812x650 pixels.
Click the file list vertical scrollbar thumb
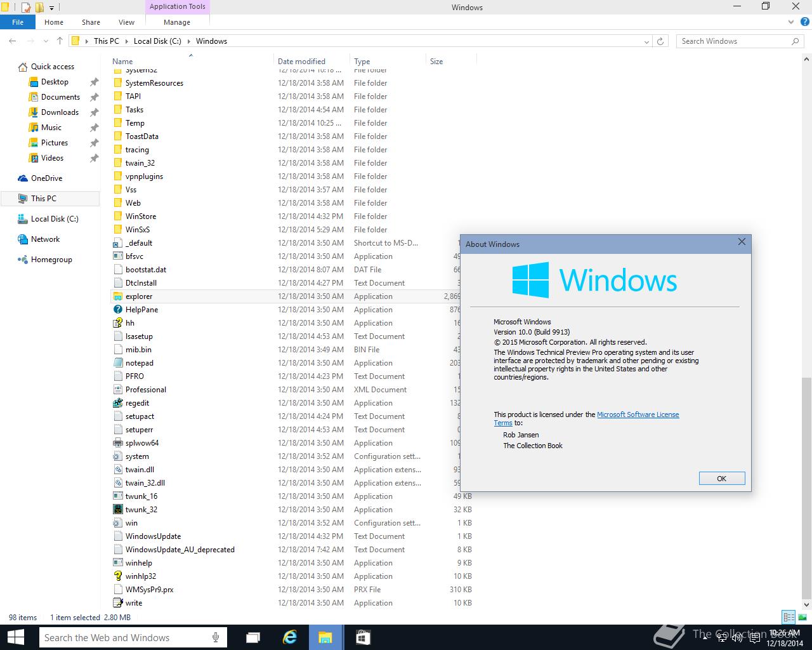[x=806, y=487]
